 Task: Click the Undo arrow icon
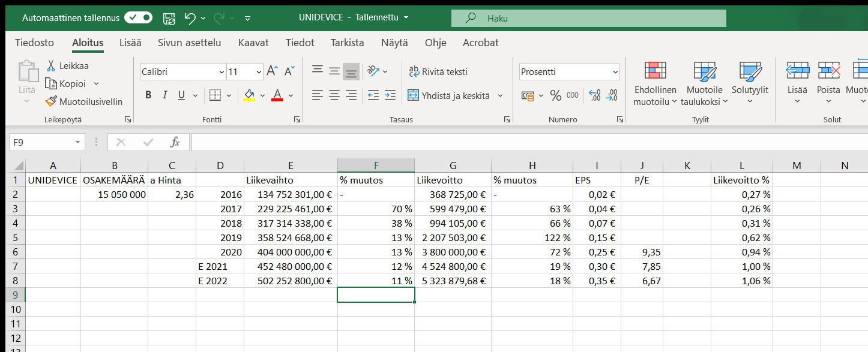pos(190,18)
